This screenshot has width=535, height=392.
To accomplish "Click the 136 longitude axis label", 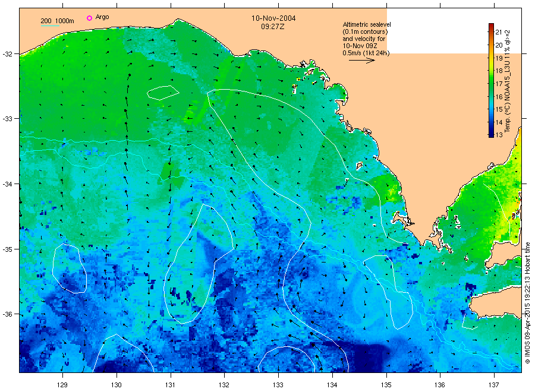I will 440,385.
